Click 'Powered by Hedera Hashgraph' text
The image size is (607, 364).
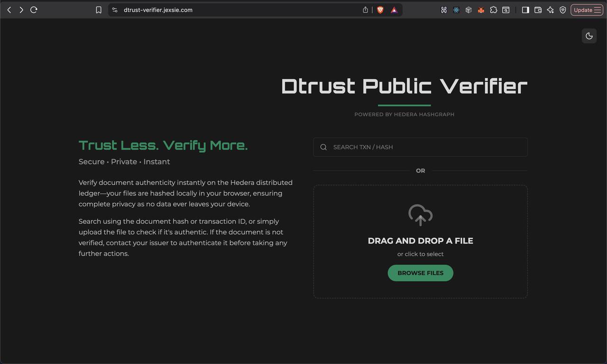coord(404,114)
